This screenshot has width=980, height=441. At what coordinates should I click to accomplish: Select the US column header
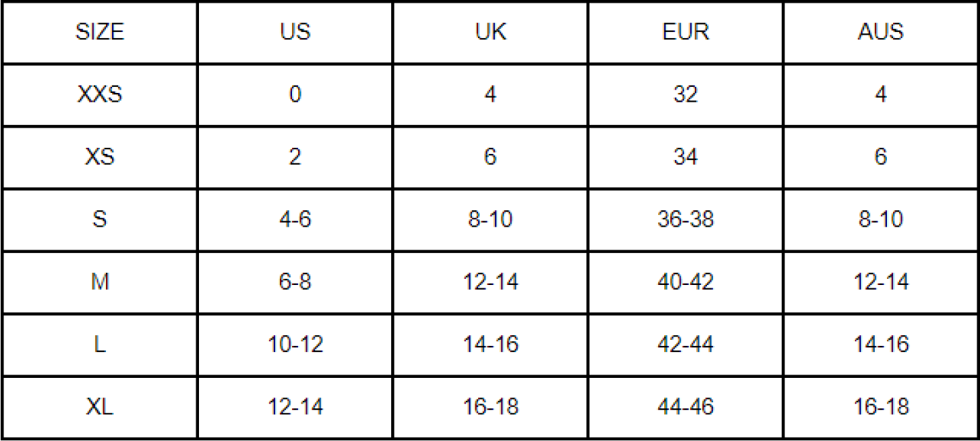click(295, 33)
